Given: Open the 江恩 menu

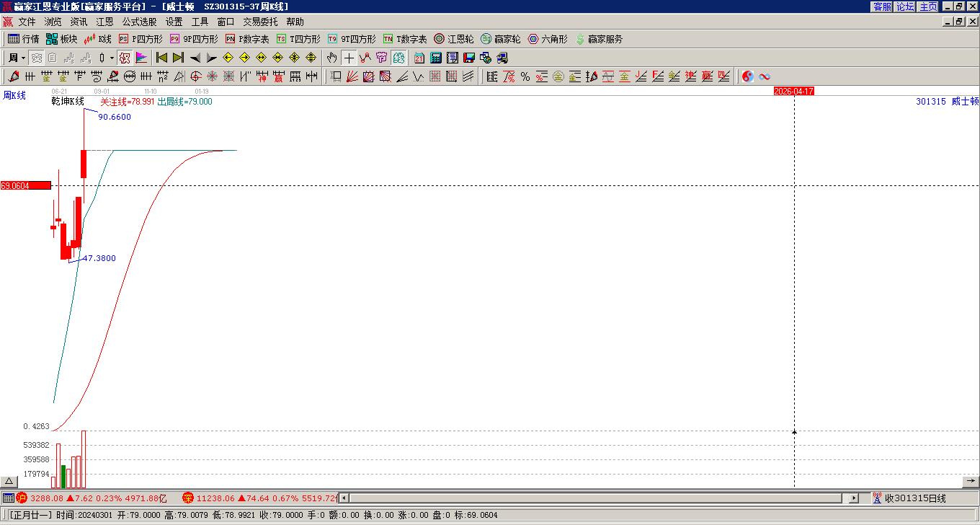Looking at the screenshot, I should coord(104,22).
